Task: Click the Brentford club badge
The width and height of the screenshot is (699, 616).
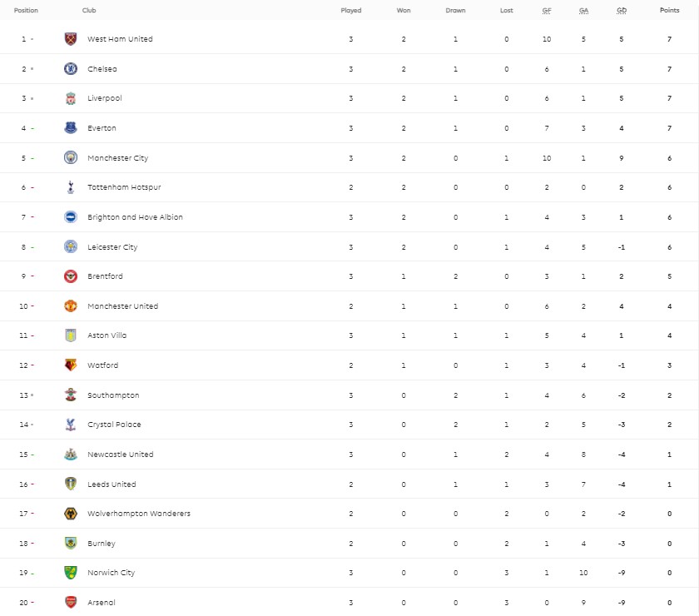Action: (x=71, y=276)
